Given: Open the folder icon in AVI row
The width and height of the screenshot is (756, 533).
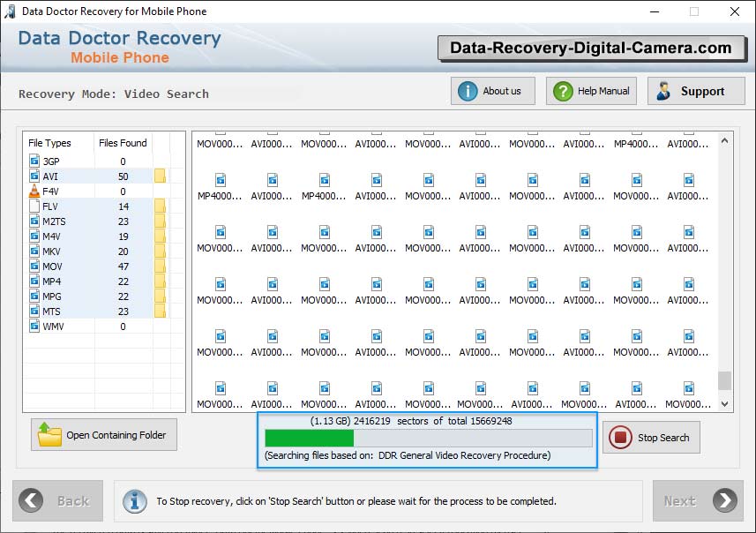Looking at the screenshot, I should pyautogui.click(x=160, y=176).
